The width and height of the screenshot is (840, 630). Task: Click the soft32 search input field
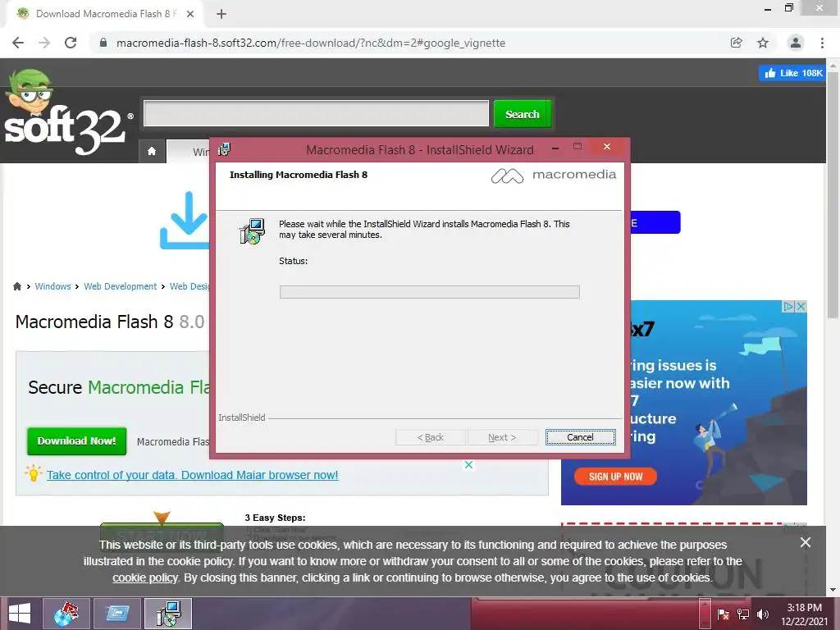tap(316, 113)
